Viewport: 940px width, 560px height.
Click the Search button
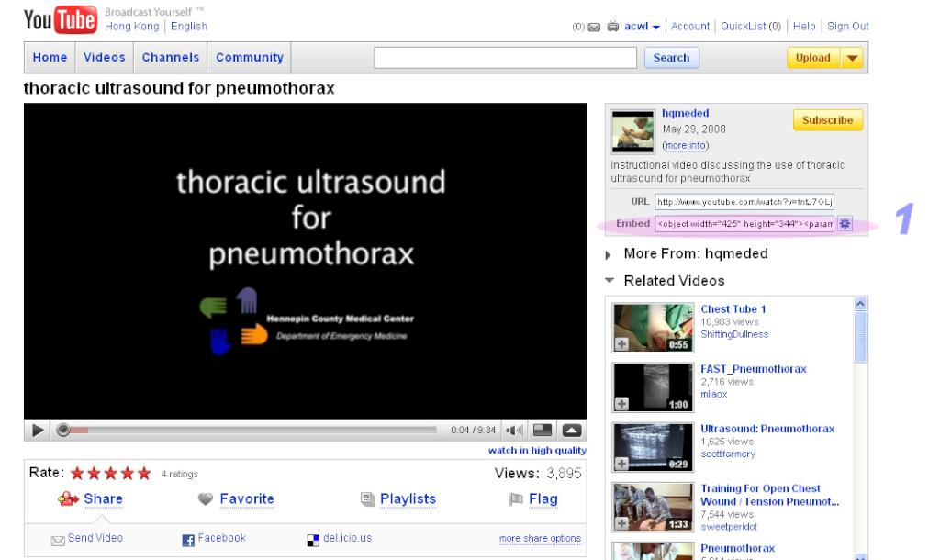tap(671, 58)
